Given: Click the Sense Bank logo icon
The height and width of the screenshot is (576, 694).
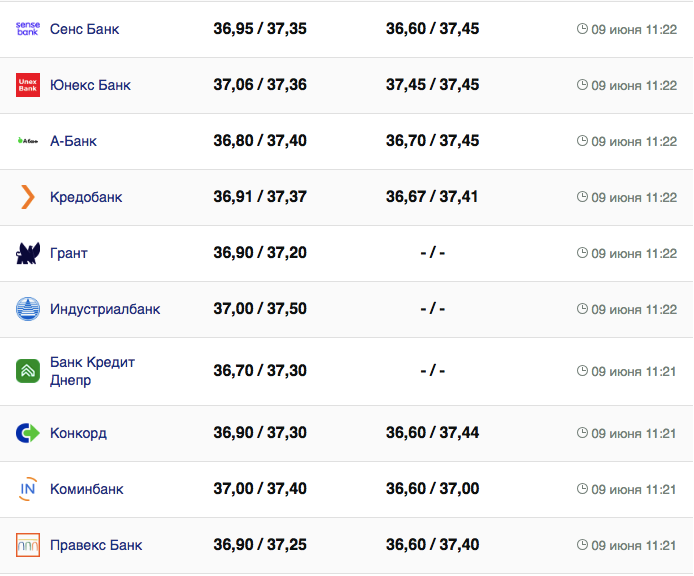Looking at the screenshot, I should tap(28, 29).
